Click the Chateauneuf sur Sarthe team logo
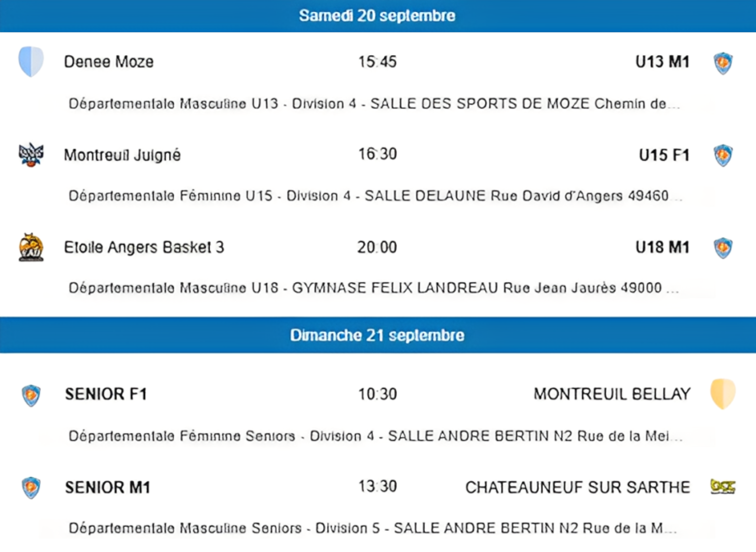 (723, 487)
